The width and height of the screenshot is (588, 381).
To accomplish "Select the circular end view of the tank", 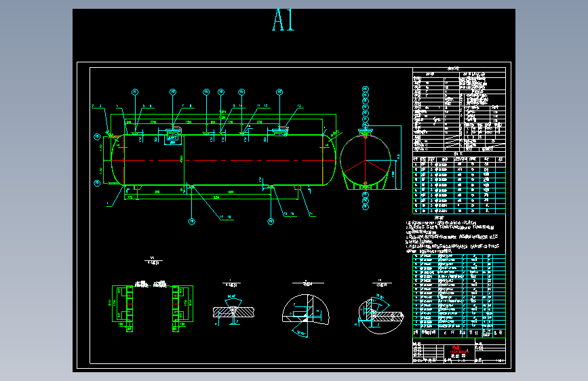I will point(366,161).
